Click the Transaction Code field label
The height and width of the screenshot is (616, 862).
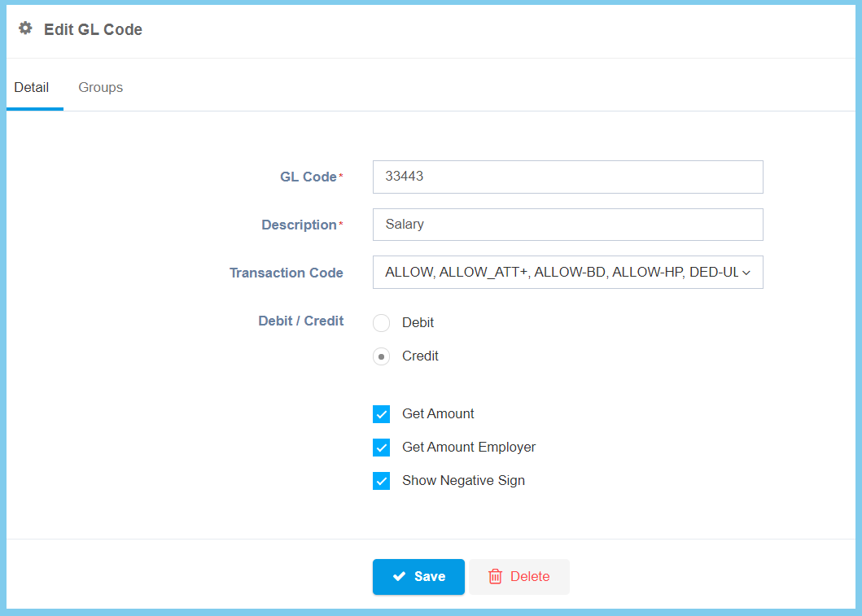(x=286, y=273)
